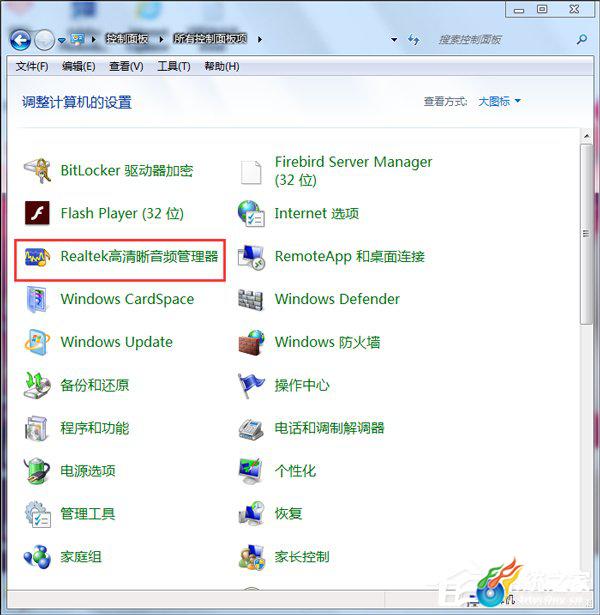Click the 所有控制面板项 breadcrumb
The width and height of the screenshot is (600, 615).
click(210, 39)
